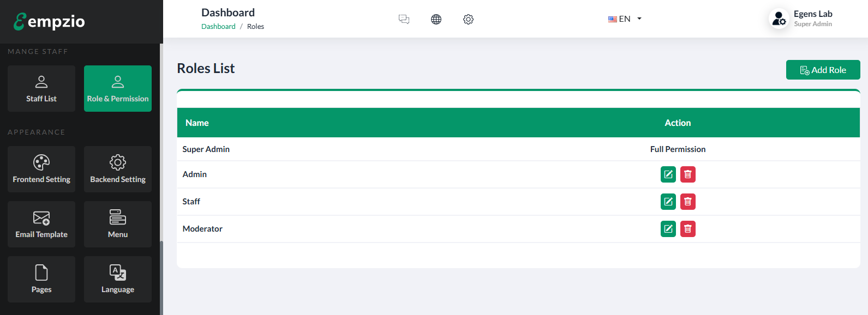
Task: Open the settings gear in header
Action: tap(468, 19)
